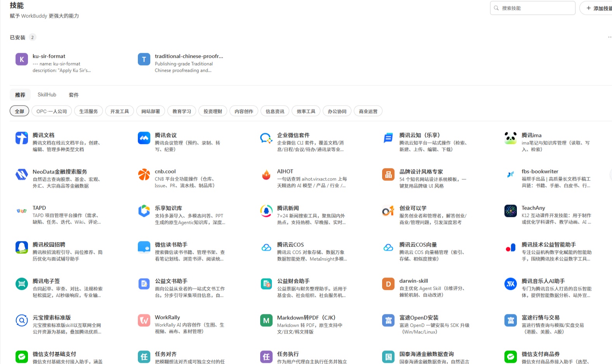Open 国泰海通金融数据查询 icon
Image resolution: width=612 pixels, height=364 pixels.
pyautogui.click(x=388, y=357)
